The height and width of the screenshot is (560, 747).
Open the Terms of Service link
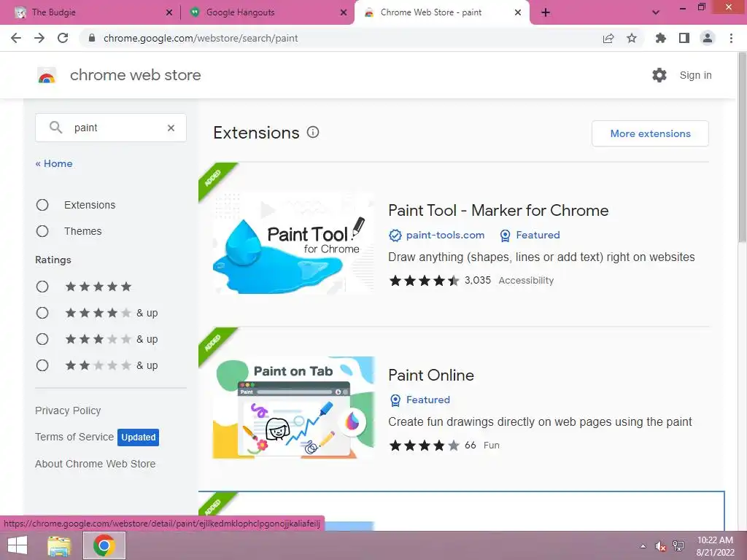click(x=74, y=437)
